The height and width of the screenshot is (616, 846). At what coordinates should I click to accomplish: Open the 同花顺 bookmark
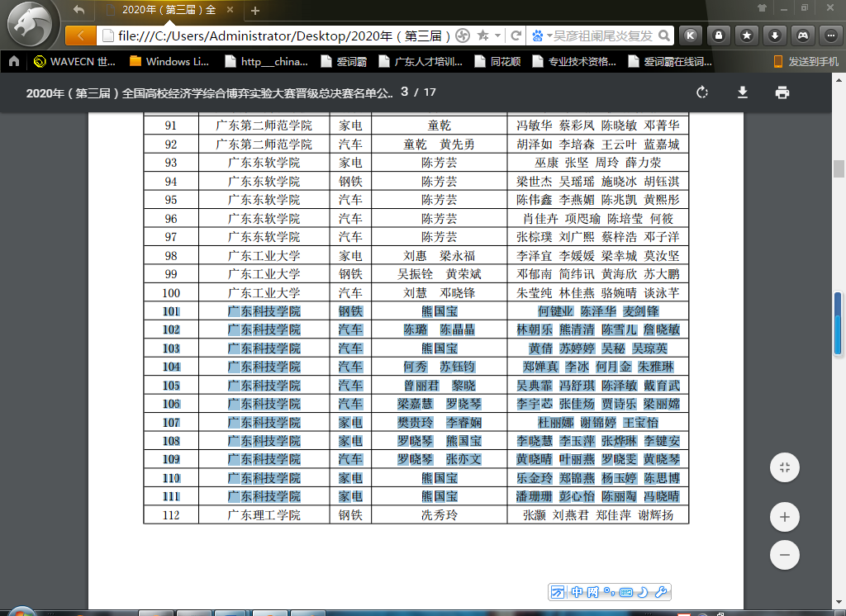[498, 61]
